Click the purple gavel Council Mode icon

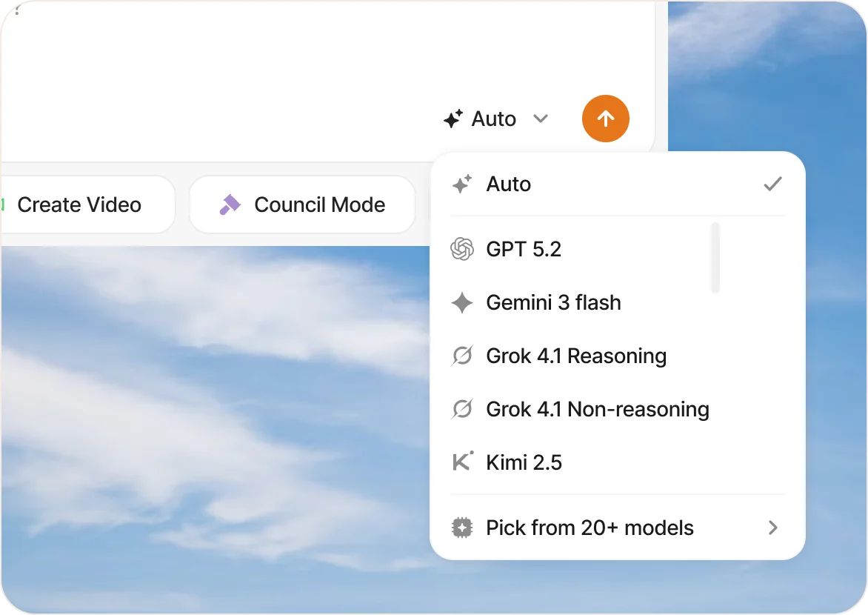point(230,205)
